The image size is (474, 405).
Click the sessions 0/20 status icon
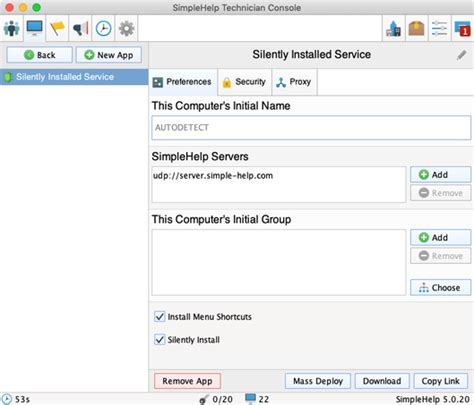point(204,399)
